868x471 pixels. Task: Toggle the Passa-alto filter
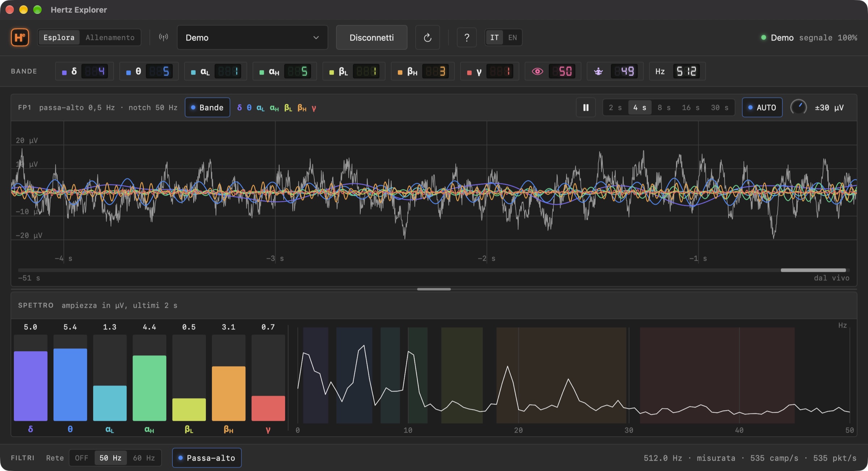(x=207, y=458)
